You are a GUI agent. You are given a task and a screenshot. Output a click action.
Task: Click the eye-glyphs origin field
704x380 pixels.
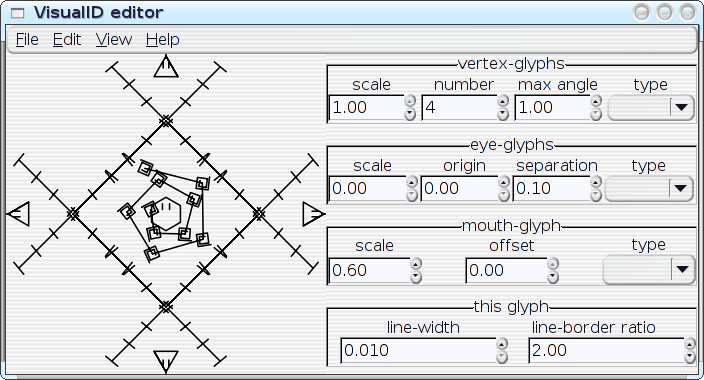point(459,189)
